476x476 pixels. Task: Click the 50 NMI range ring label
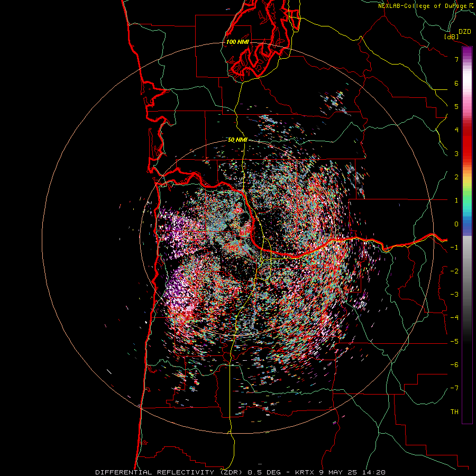click(x=237, y=140)
